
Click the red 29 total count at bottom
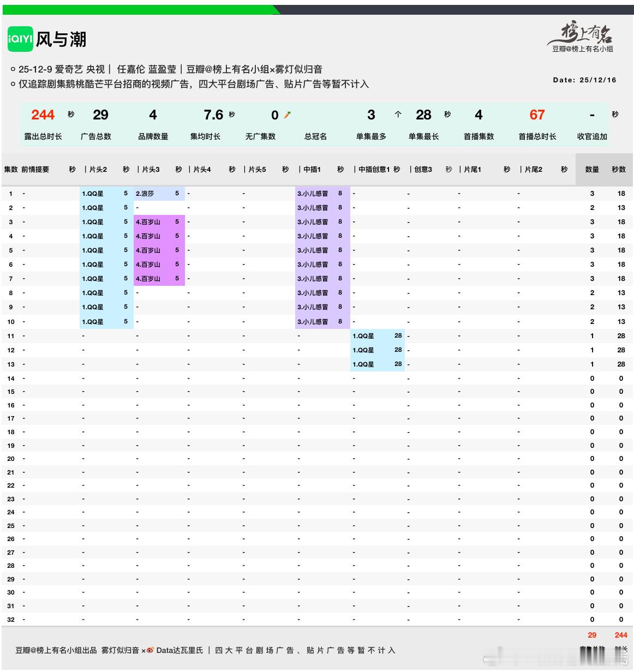(592, 635)
